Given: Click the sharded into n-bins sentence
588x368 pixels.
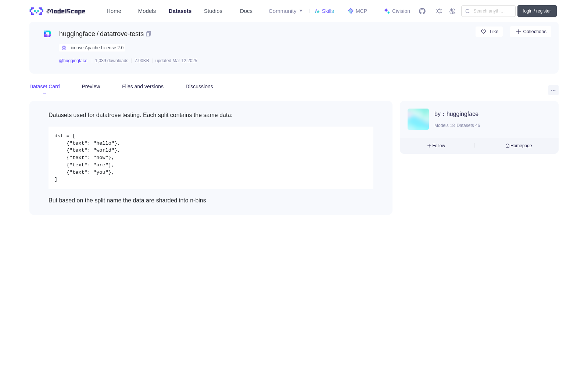Looking at the screenshot, I should 127,201.
